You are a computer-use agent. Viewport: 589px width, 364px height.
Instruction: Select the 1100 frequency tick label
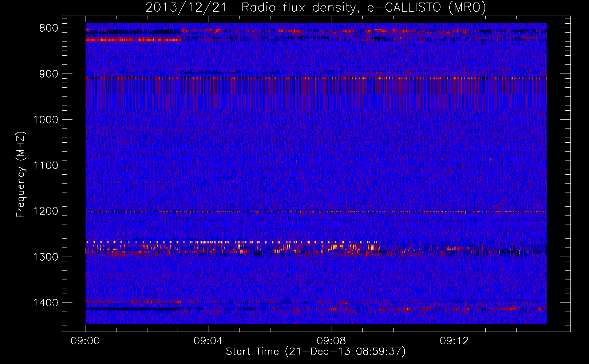(46, 166)
